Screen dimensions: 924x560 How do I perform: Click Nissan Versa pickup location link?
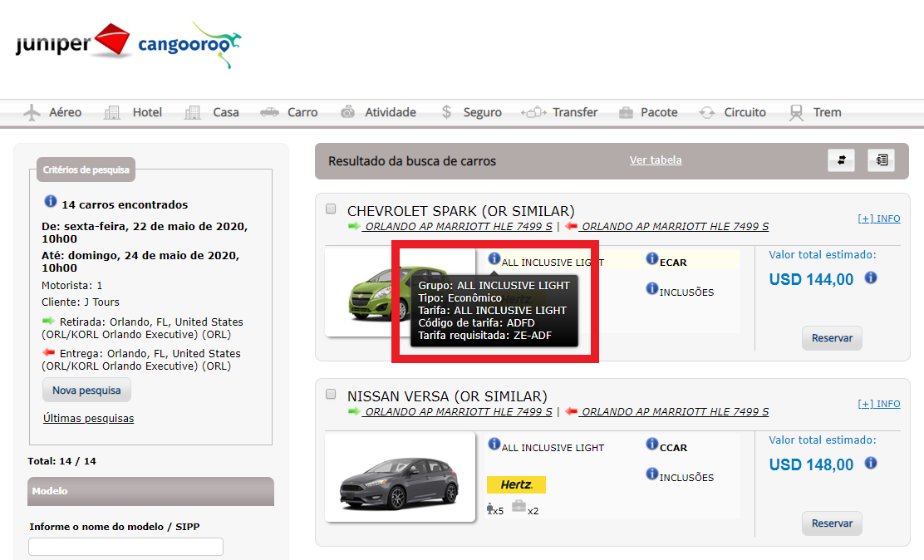(x=457, y=411)
